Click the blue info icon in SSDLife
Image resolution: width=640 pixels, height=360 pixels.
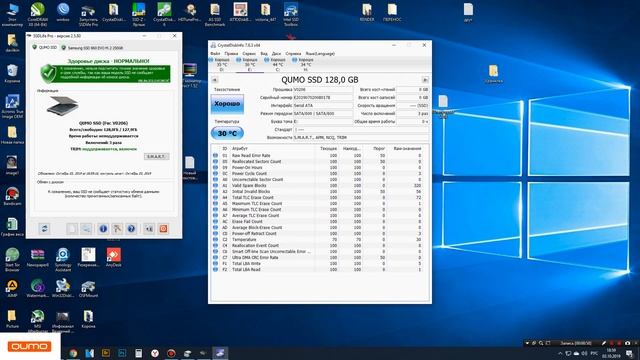pos(103,229)
